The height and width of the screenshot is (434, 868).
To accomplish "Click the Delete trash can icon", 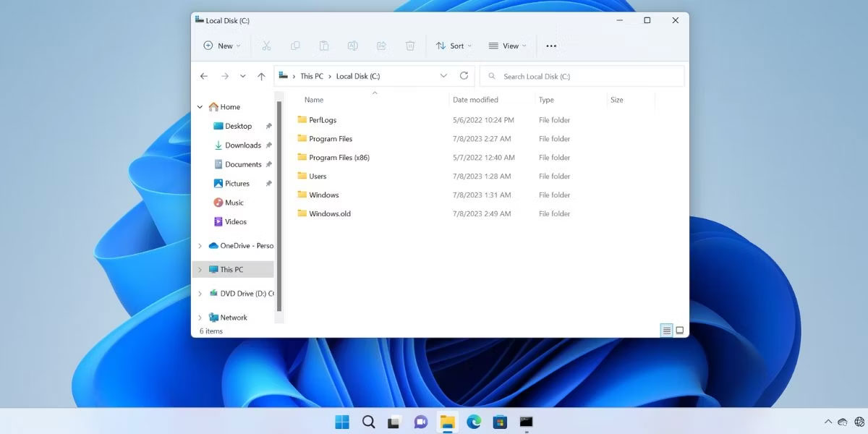I will pos(410,46).
